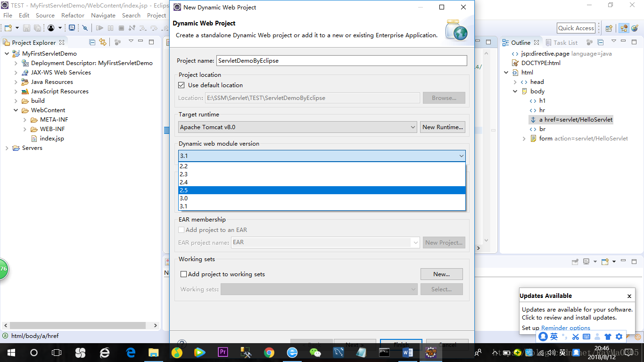644x362 pixels.
Task: Click the Suspend debug icon
Action: point(110,28)
